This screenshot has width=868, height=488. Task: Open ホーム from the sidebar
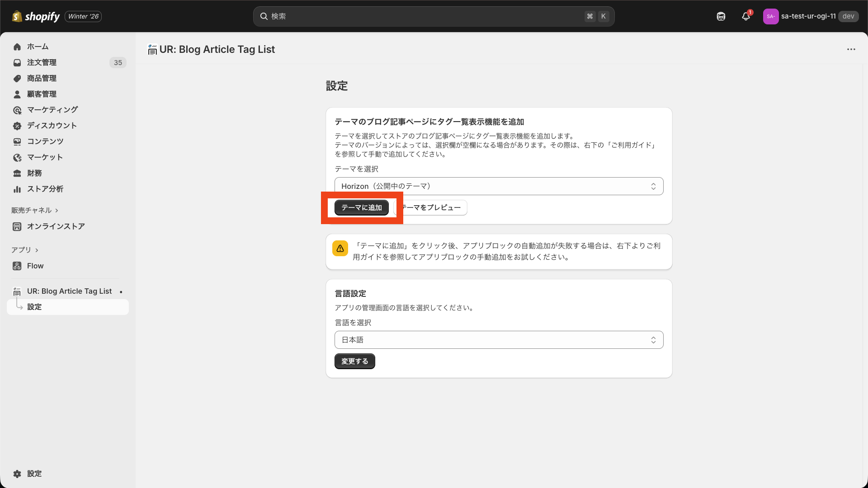38,47
